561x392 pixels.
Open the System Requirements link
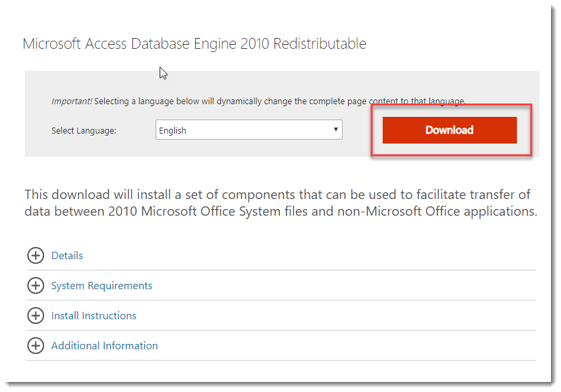pos(102,285)
